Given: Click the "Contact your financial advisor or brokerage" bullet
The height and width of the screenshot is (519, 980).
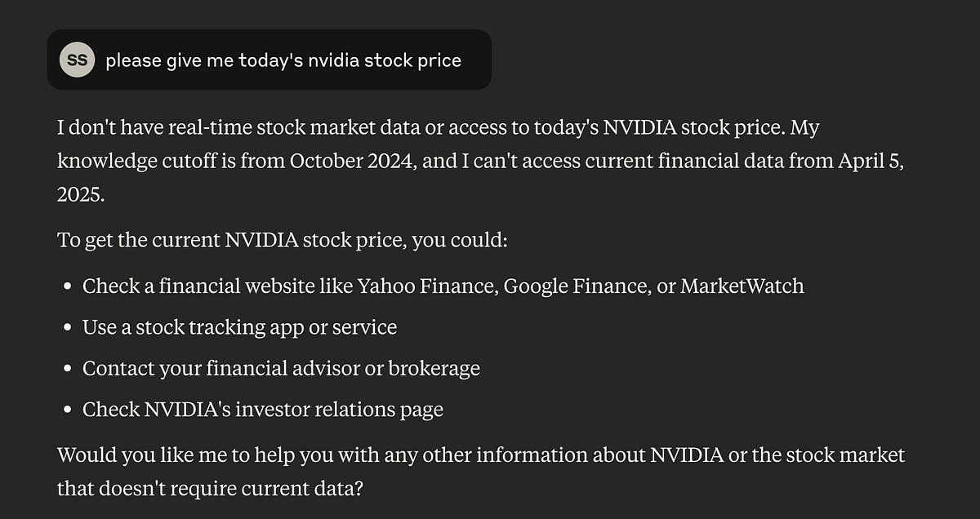Looking at the screenshot, I should tap(281, 368).
